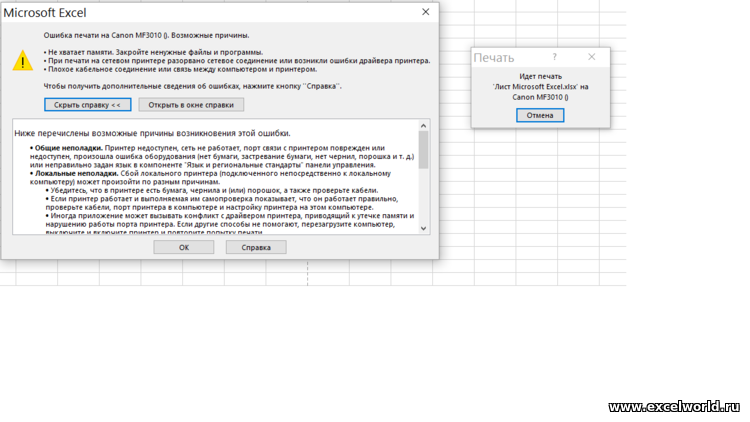The width and height of the screenshot is (750, 422).
Task: Click the help panel scrollbar thumb
Action: pos(423,150)
